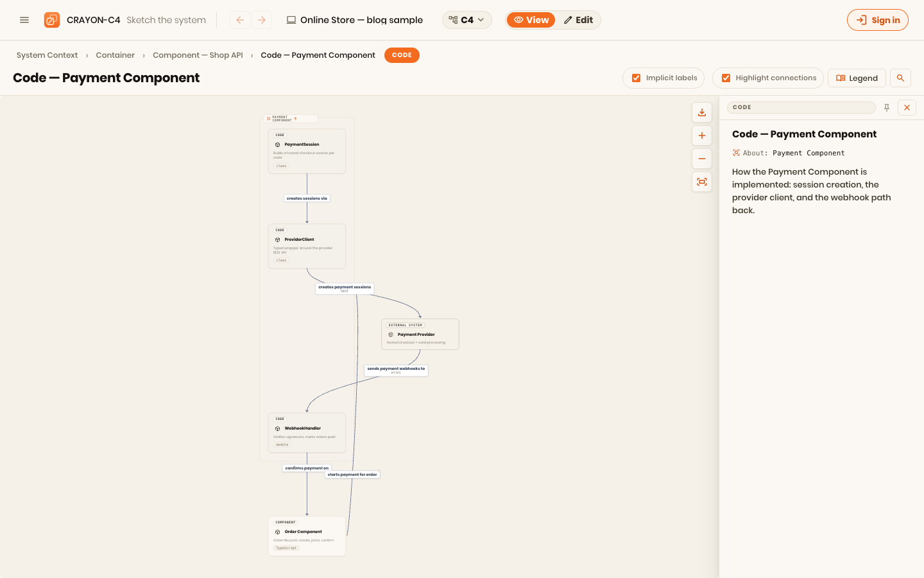The width and height of the screenshot is (924, 578).
Task: Click the 'sends payment webhooks to' edge label
Action: [x=396, y=370]
